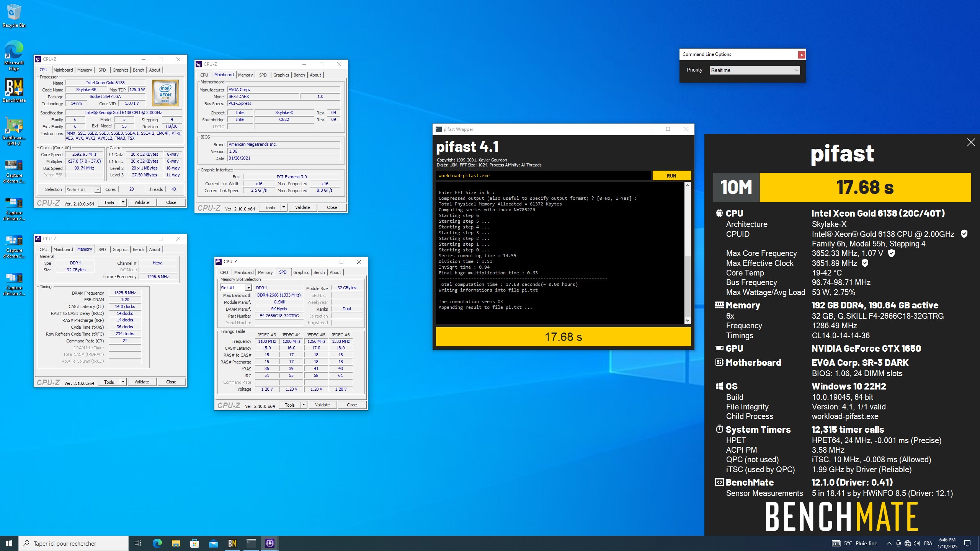Open the network icon in system tray
This screenshot has width=980, height=551.
click(907, 543)
